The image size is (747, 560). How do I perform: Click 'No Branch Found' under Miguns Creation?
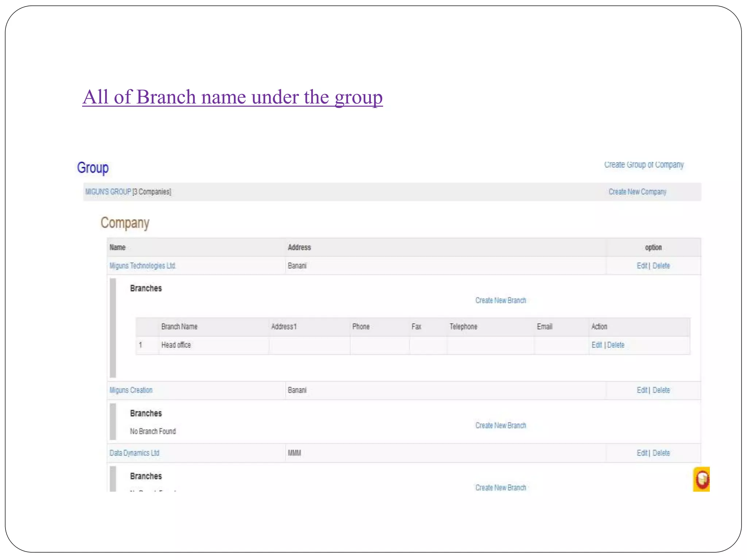153,431
